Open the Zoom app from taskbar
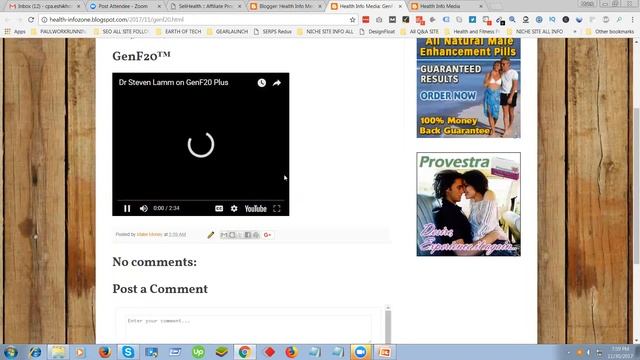 click(x=360, y=352)
